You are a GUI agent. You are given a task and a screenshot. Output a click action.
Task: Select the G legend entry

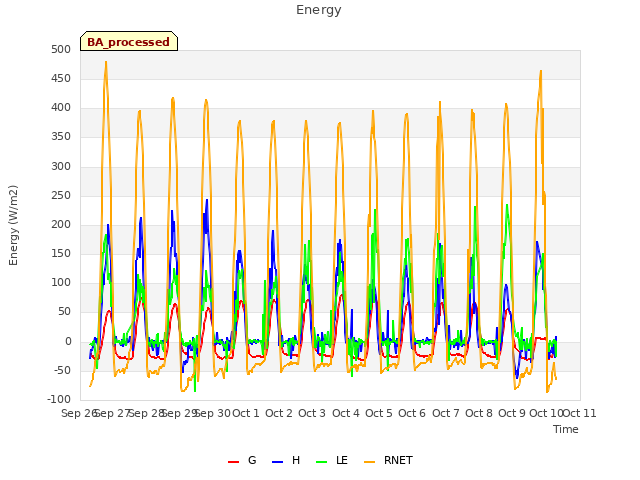(242, 460)
